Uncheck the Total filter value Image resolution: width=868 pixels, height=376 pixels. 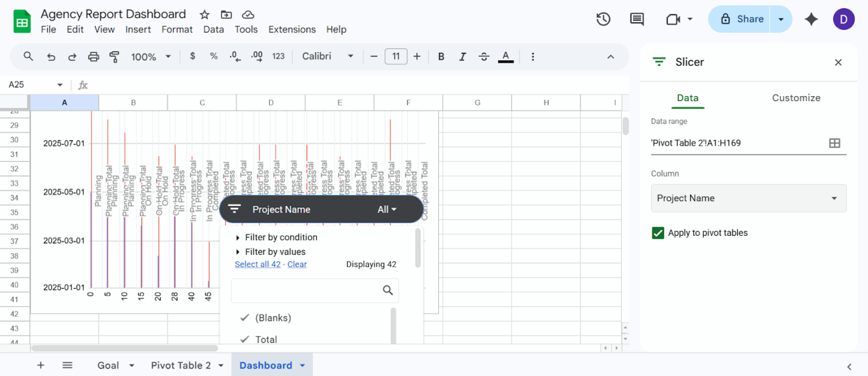[x=244, y=339]
